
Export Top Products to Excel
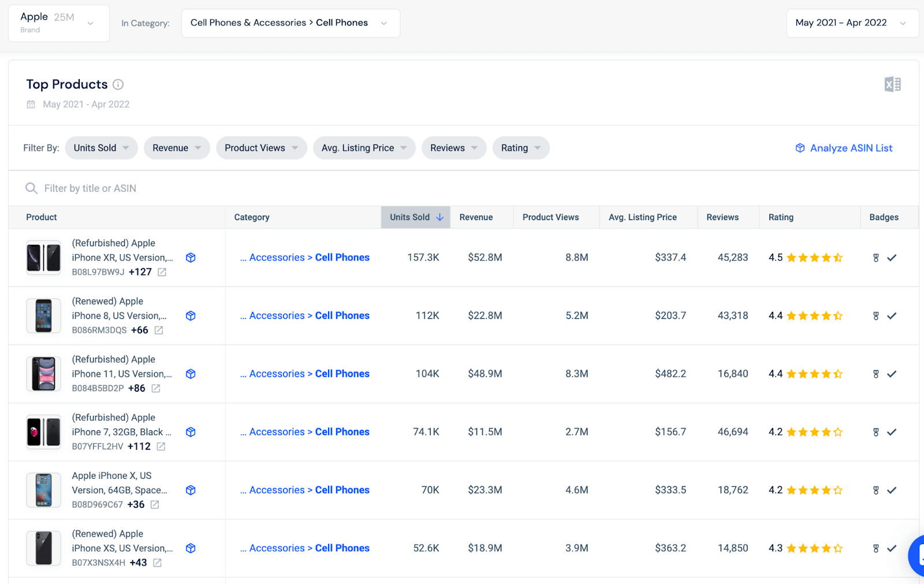coord(892,84)
